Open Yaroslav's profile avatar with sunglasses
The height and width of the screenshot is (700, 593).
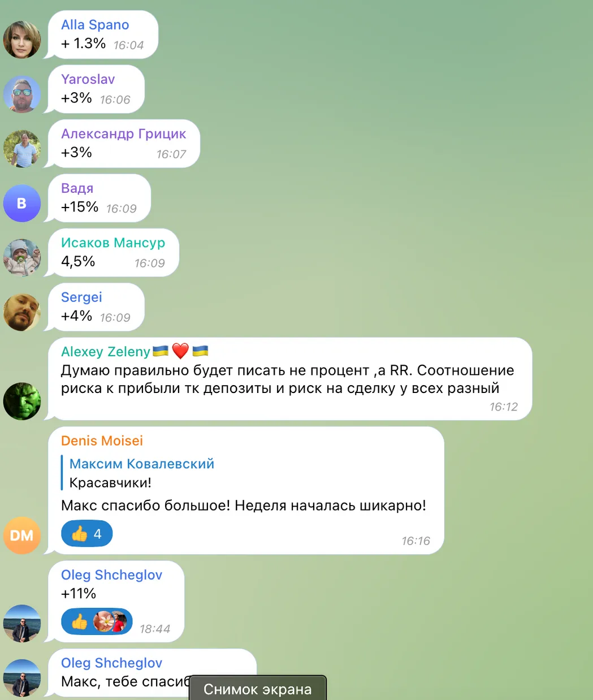pos(22,94)
